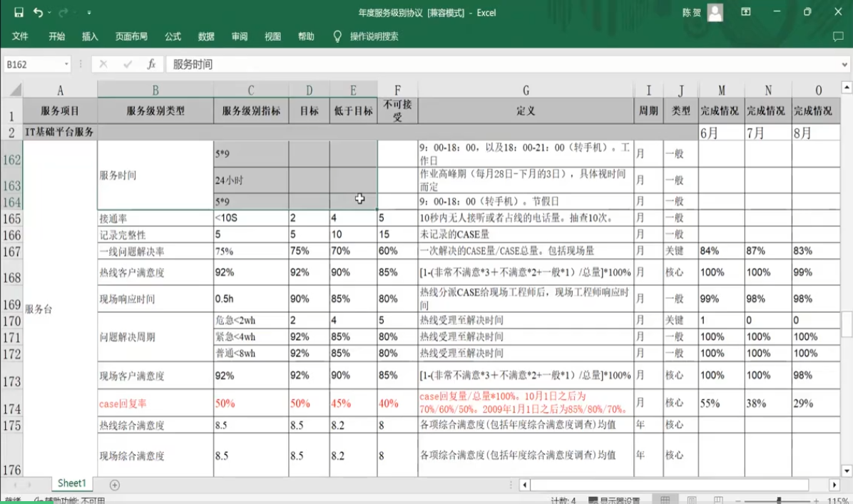Click the 操作说明搜索 search box
Viewport: 853px width, 504px height.
pyautogui.click(x=374, y=36)
